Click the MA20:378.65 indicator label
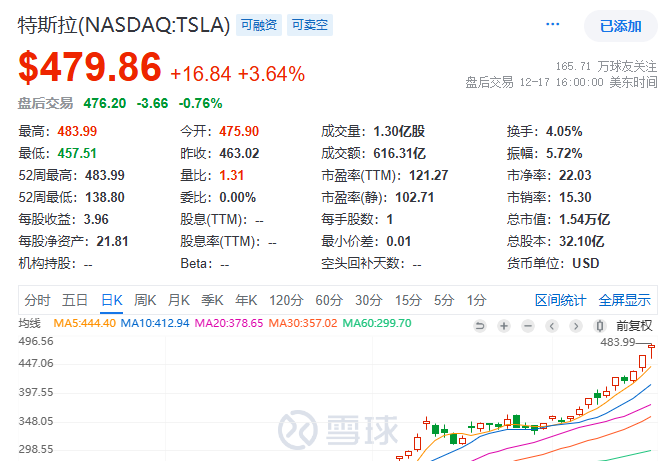671x461 pixels. pyautogui.click(x=229, y=323)
